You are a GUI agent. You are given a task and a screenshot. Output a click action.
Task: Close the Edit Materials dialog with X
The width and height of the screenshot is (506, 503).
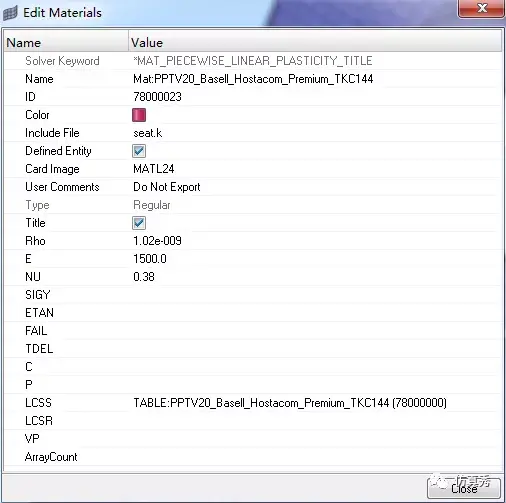click(x=481, y=8)
